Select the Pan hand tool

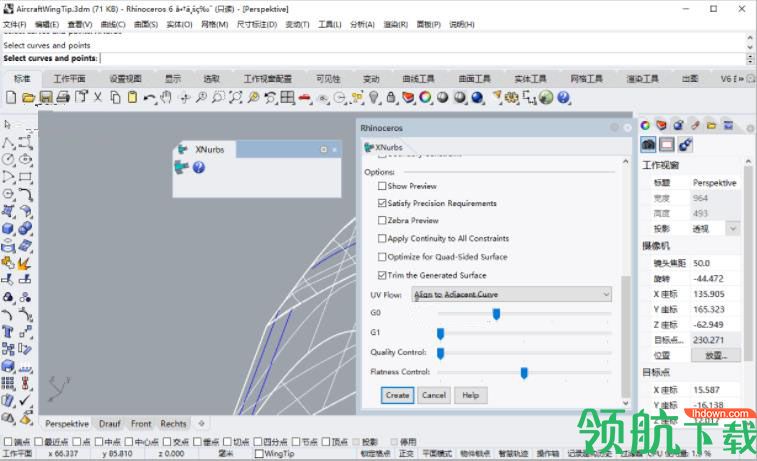point(166,98)
